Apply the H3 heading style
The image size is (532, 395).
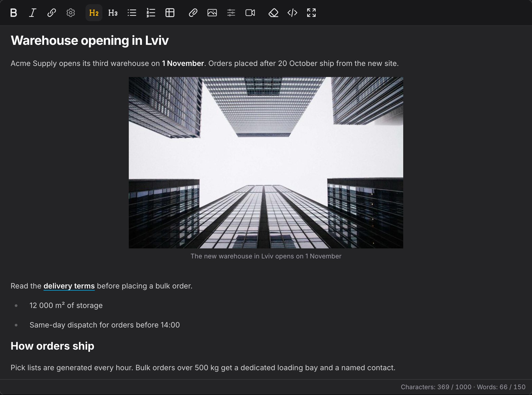[113, 13]
